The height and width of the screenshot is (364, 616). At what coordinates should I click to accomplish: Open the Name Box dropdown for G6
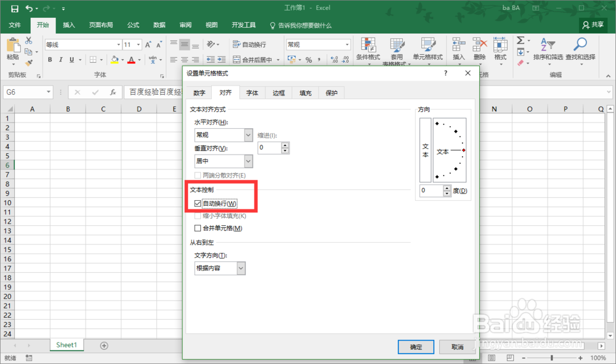click(x=48, y=92)
